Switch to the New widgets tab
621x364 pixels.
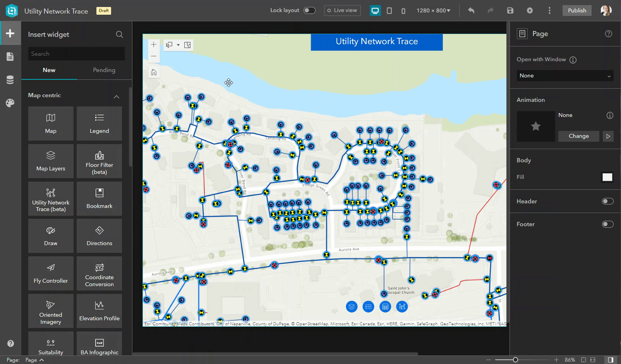49,70
